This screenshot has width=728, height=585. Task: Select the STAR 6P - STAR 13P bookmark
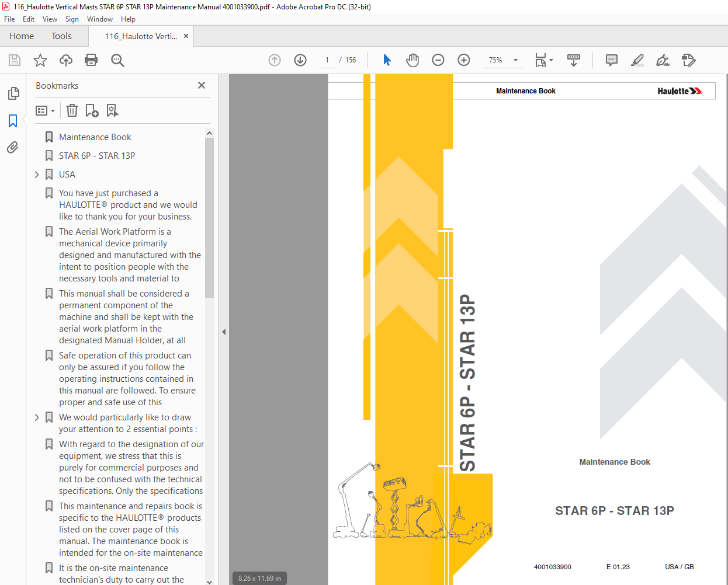point(97,156)
